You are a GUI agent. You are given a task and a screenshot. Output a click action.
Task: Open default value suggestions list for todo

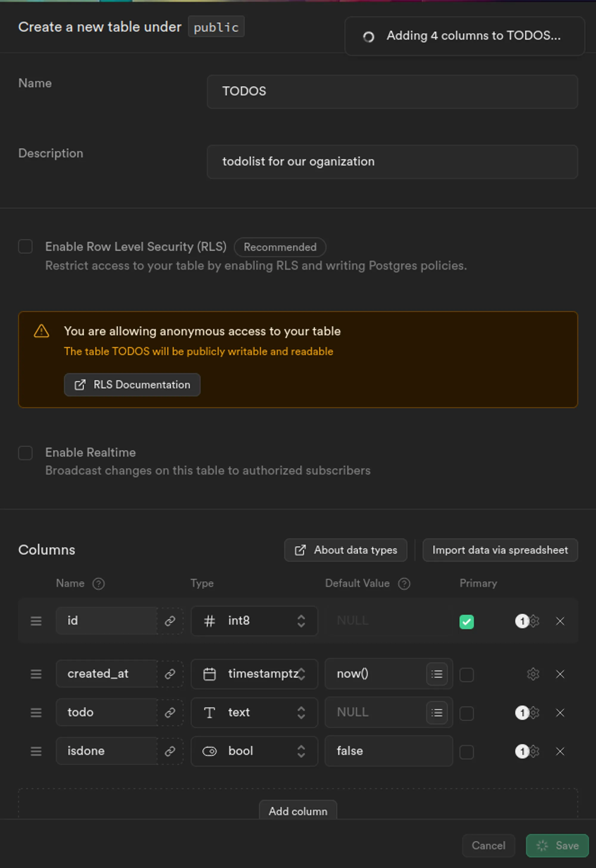[437, 713]
